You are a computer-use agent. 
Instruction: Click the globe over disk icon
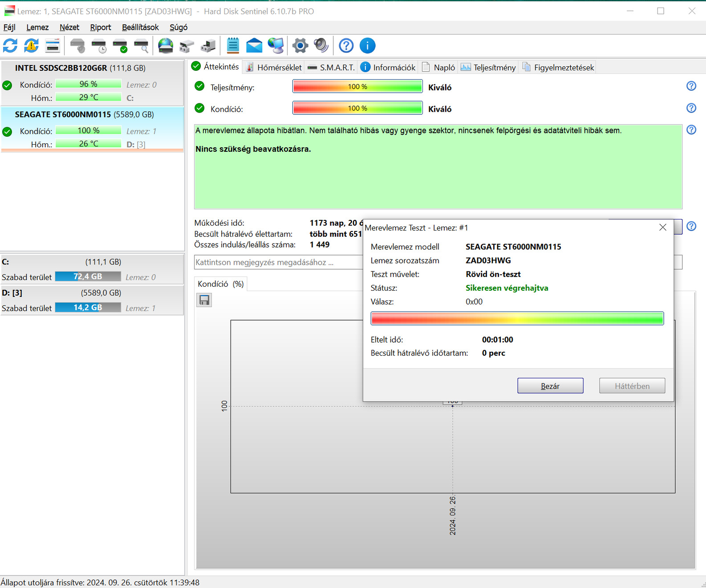[x=166, y=45]
